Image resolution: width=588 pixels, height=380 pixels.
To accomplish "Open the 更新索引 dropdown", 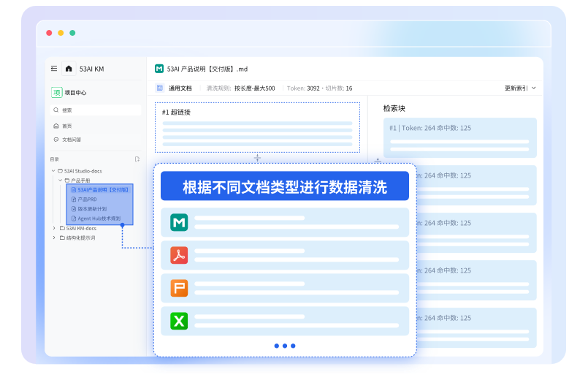I will point(520,88).
